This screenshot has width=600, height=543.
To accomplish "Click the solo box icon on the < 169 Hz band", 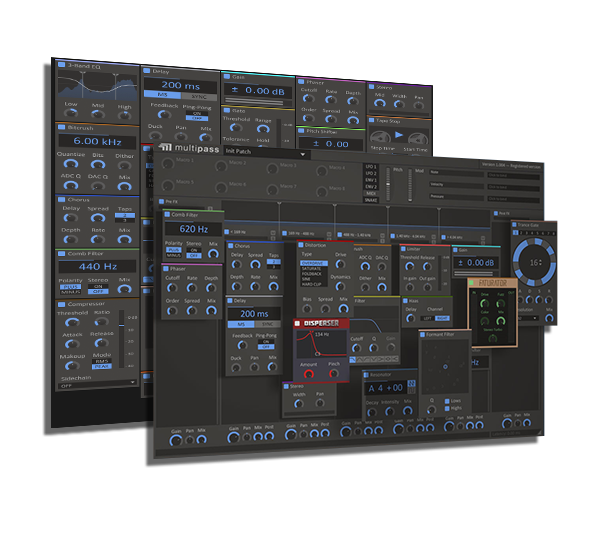I will point(273,233).
